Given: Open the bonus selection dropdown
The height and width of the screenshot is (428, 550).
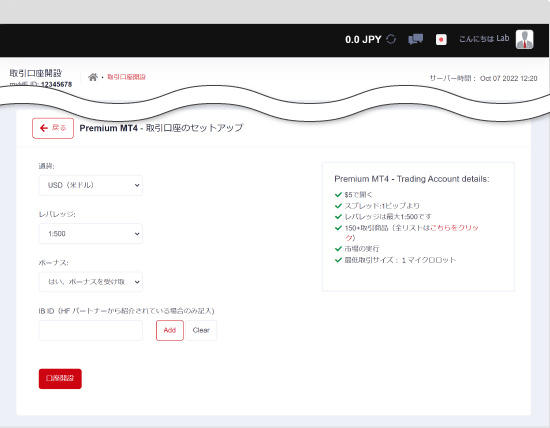Looking at the screenshot, I should point(90,282).
